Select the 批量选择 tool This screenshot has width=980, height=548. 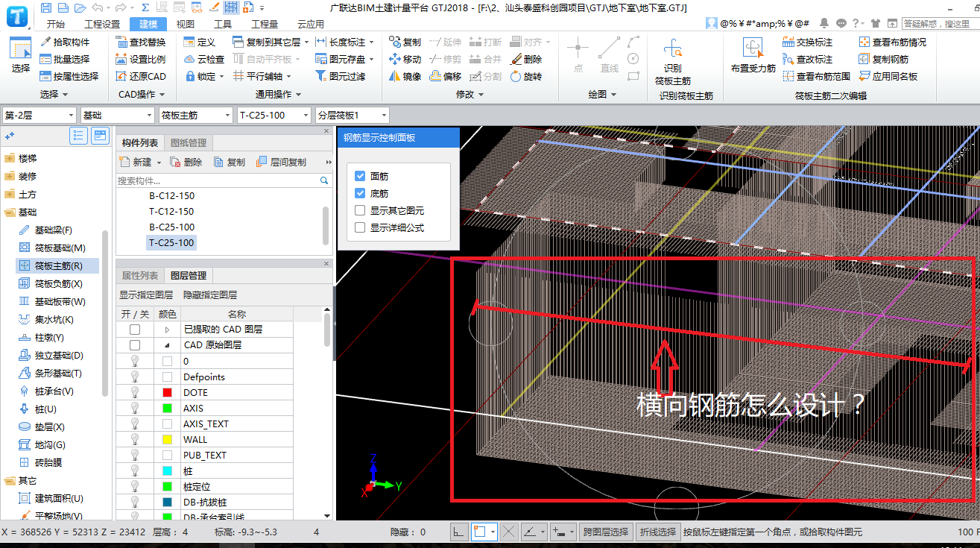click(65, 59)
